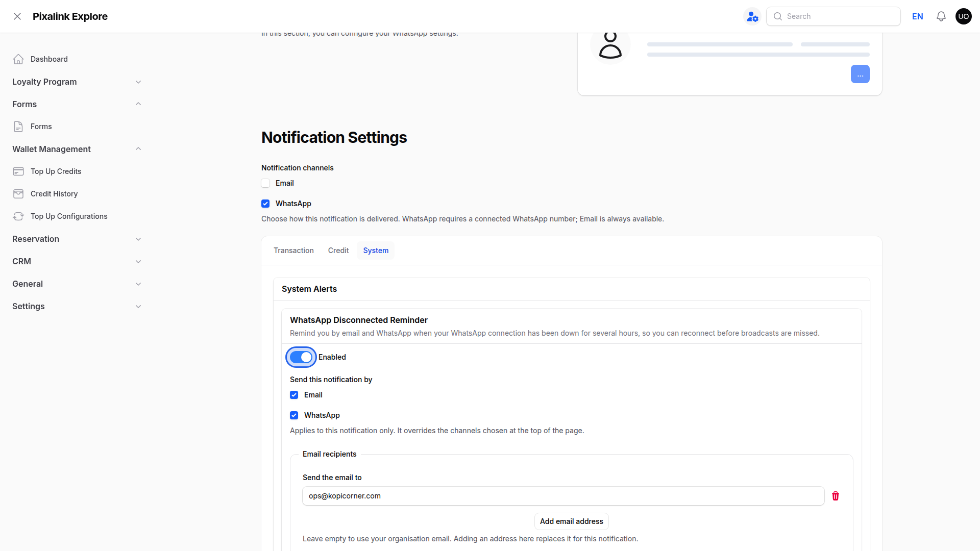Edit the ops@kopicorner.com email field
This screenshot has width=980, height=551.
pyautogui.click(x=563, y=496)
